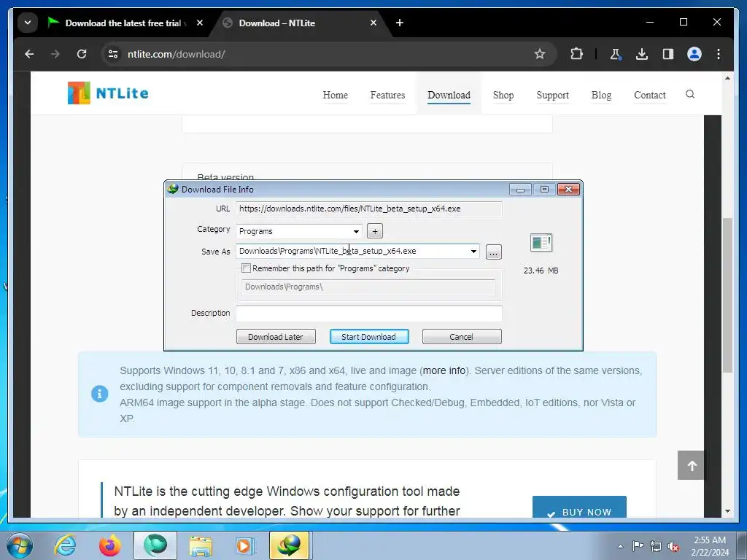This screenshot has width=747, height=560.
Task: Click the Start Download button
Action: pos(368,337)
